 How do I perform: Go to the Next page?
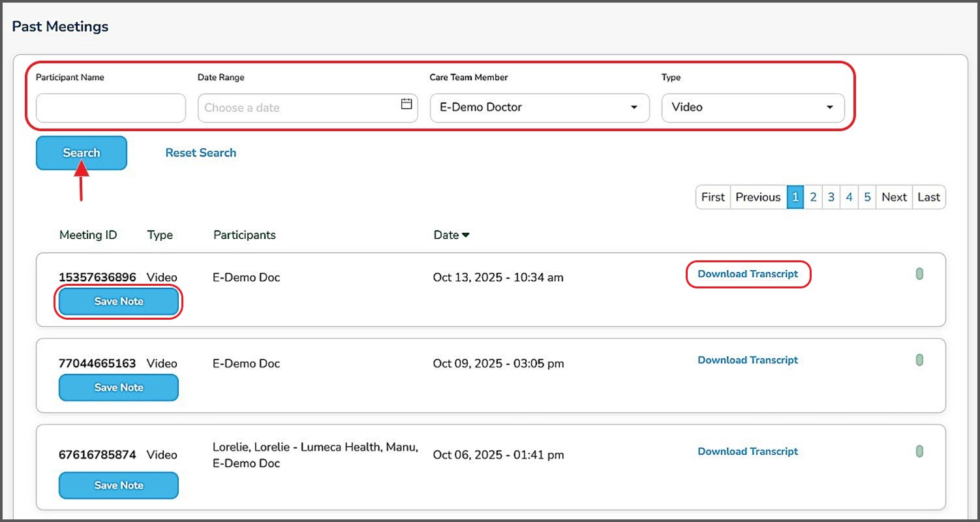pyautogui.click(x=895, y=197)
